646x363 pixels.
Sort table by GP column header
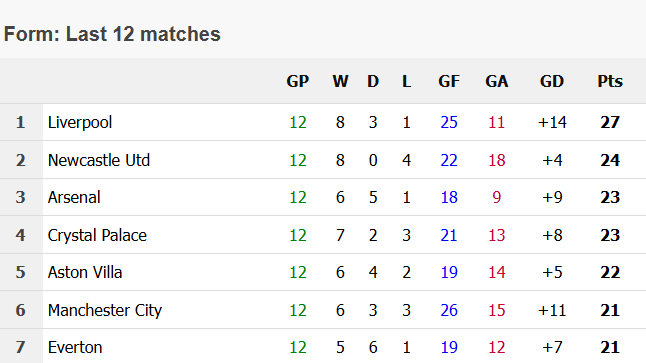297,81
